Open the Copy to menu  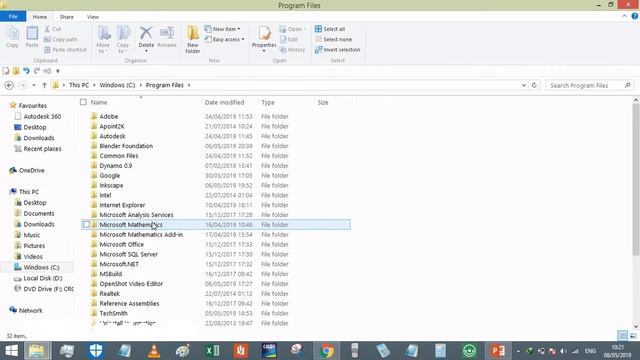point(123,40)
